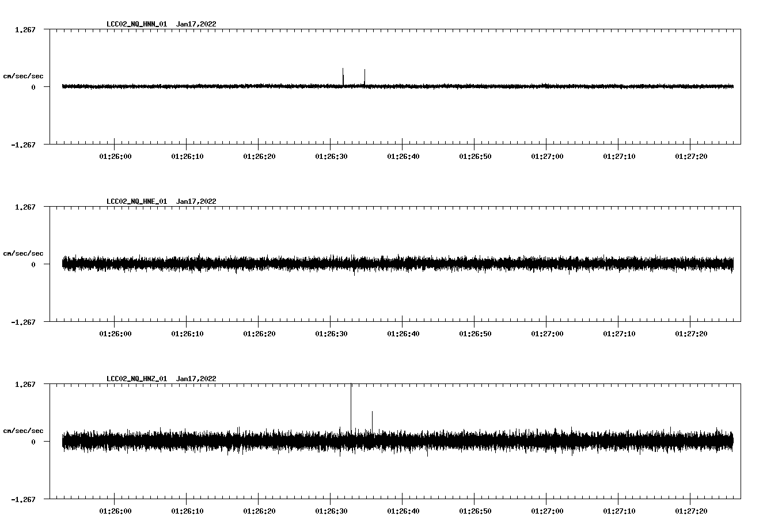Click the LCC02_NQ_HNZ_01 Jan17,2022 plot title

pos(161,379)
